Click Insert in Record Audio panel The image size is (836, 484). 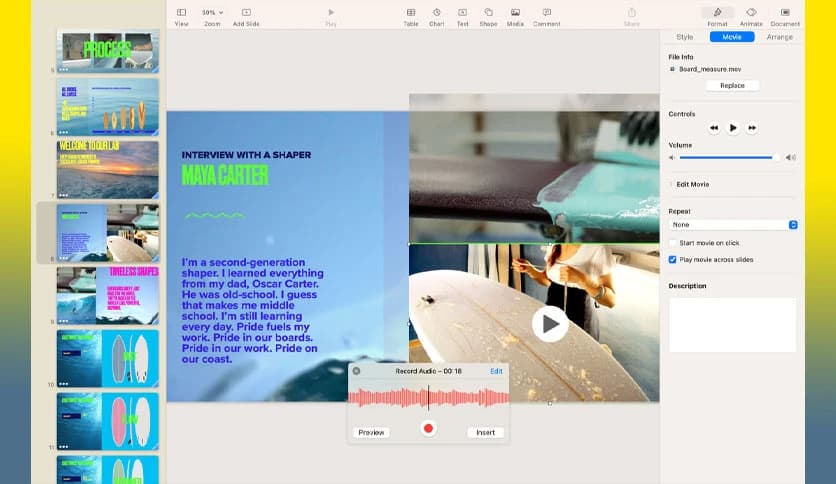coord(485,432)
